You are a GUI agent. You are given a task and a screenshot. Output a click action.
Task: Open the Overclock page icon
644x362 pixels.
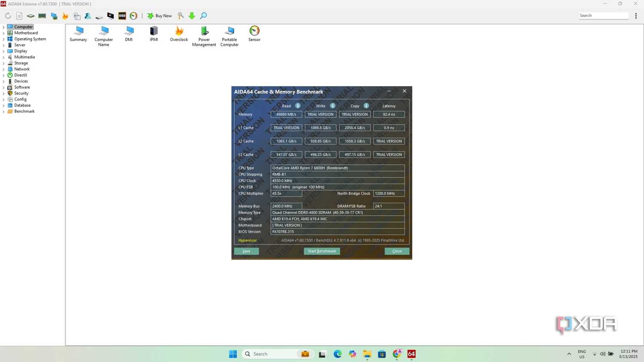(x=179, y=34)
